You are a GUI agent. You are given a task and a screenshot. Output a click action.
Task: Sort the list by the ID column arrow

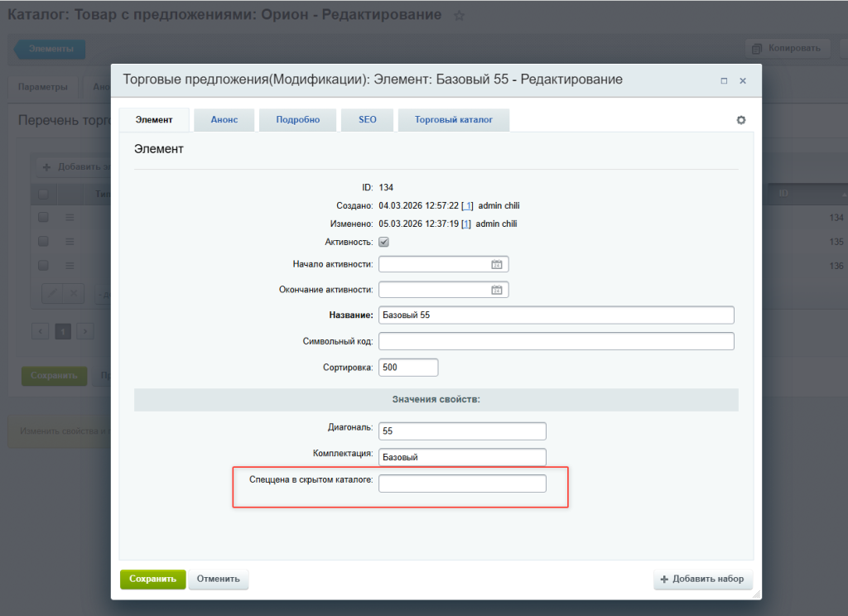pos(844,194)
